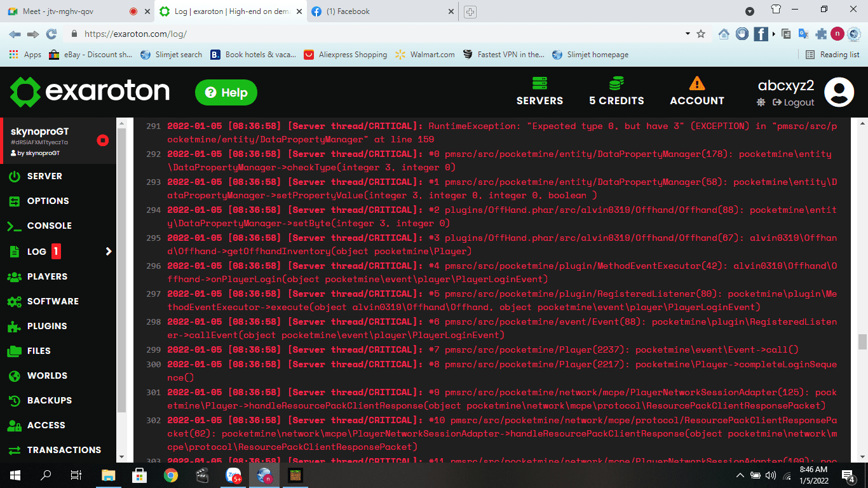
Task: Open account settings gear under abcxyz2
Action: pyautogui.click(x=761, y=102)
